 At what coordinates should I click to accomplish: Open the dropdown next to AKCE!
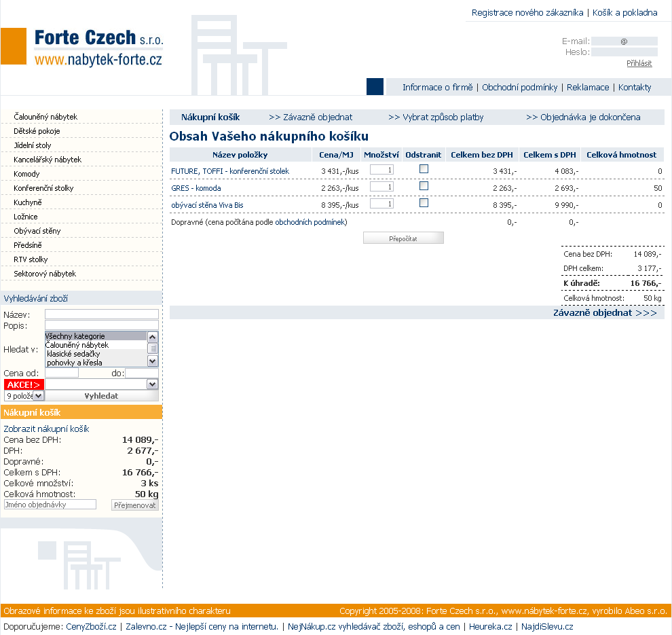coord(152,384)
